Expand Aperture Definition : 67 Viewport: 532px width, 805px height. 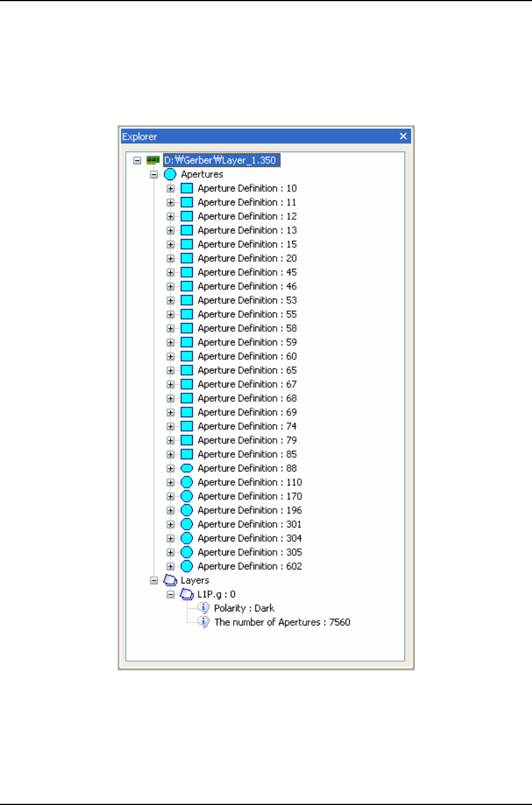[170, 384]
